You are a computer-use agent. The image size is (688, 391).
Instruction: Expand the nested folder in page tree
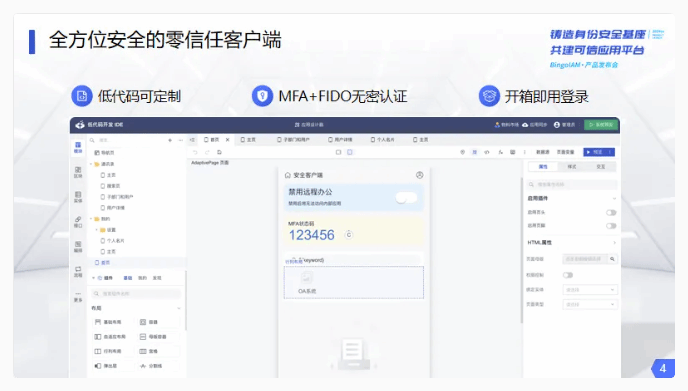click(x=97, y=230)
